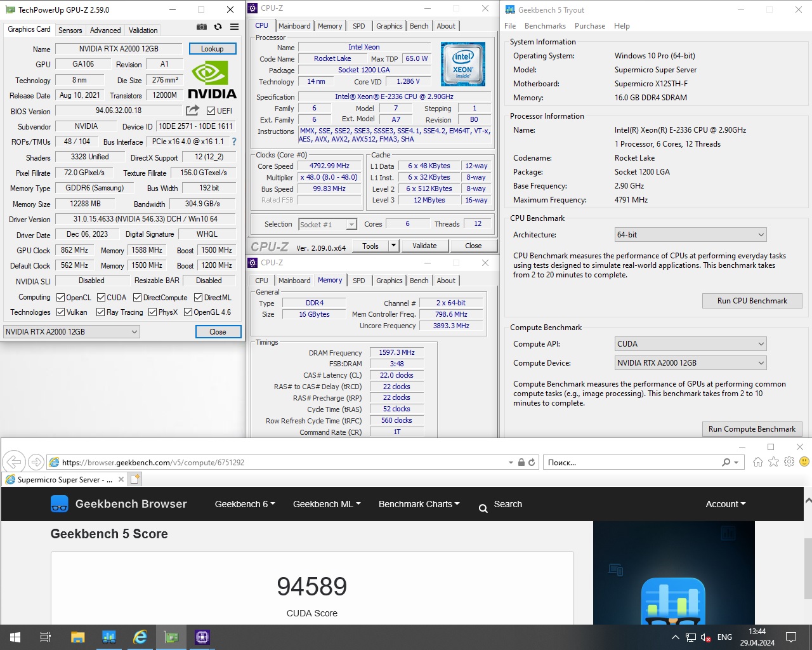
Task: Click the Intel Xeon logo in CPU-Z
Action: [x=463, y=64]
